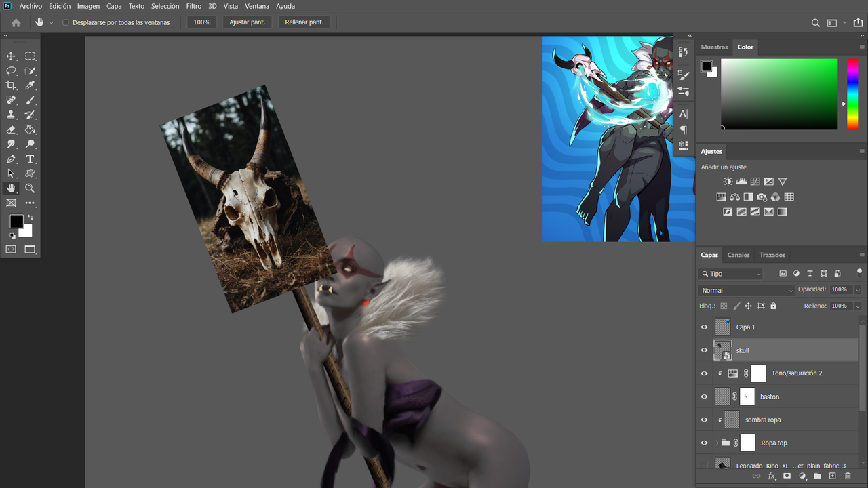Open the Archivo menu
Screen dimensions: 868x488
click(x=31, y=6)
